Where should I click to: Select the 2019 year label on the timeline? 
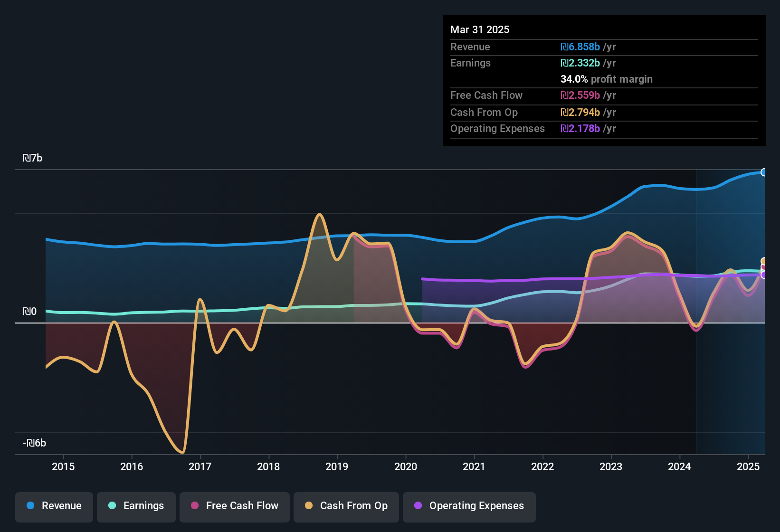pos(337,467)
